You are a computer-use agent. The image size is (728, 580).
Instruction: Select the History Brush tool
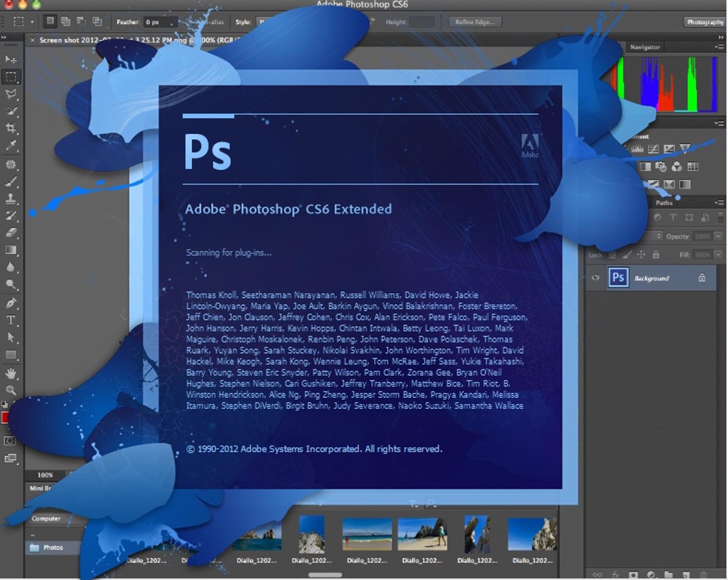pos(11,216)
